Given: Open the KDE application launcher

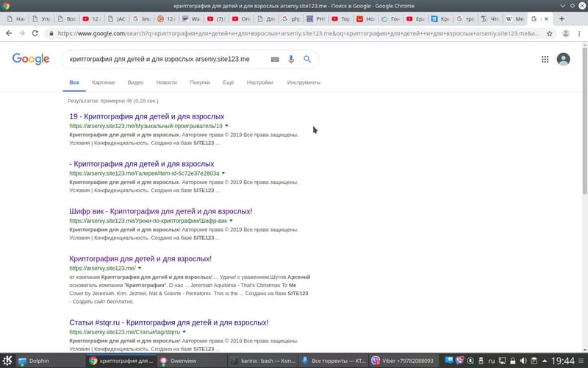Looking at the screenshot, I should pyautogui.click(x=7, y=361).
